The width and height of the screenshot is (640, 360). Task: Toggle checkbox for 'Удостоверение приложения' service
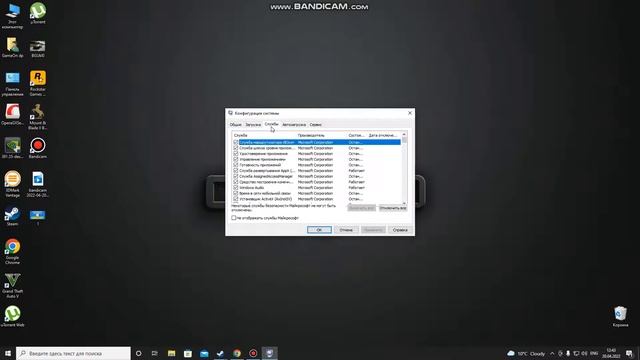(x=236, y=153)
